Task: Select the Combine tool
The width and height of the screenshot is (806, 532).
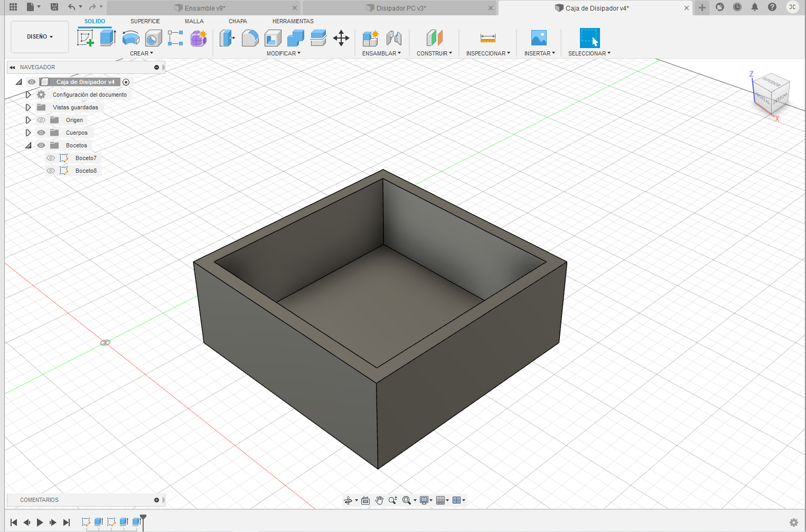Action: [x=296, y=38]
